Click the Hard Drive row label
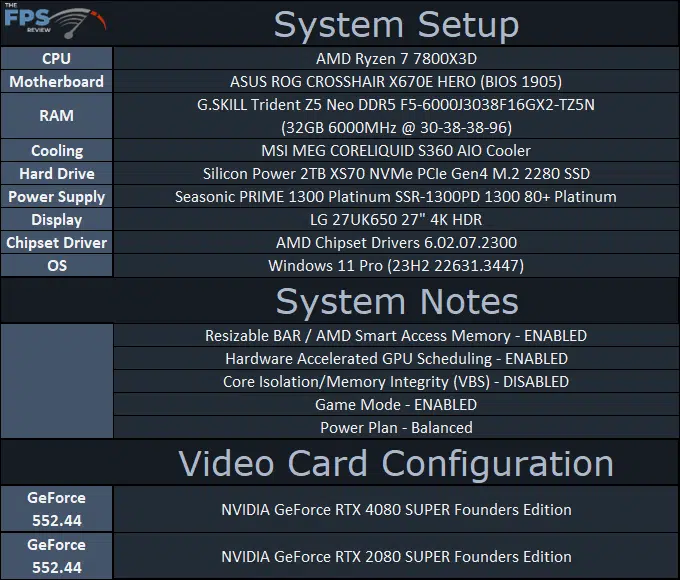The width and height of the screenshot is (680, 580). (x=56, y=174)
